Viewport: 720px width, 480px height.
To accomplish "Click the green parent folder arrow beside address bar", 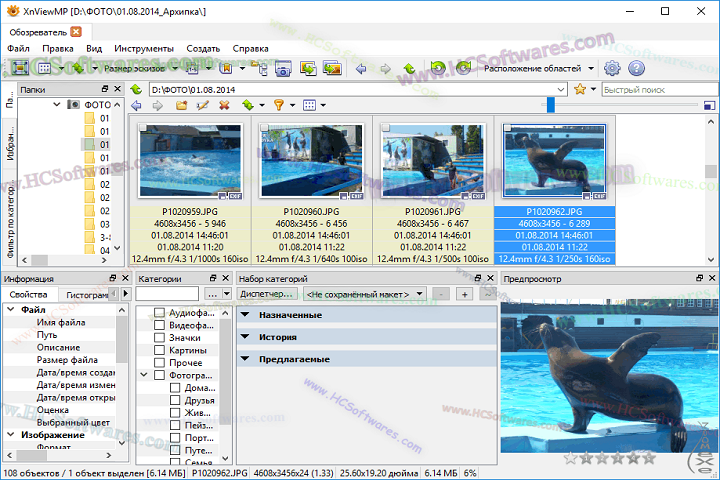I will tap(136, 89).
